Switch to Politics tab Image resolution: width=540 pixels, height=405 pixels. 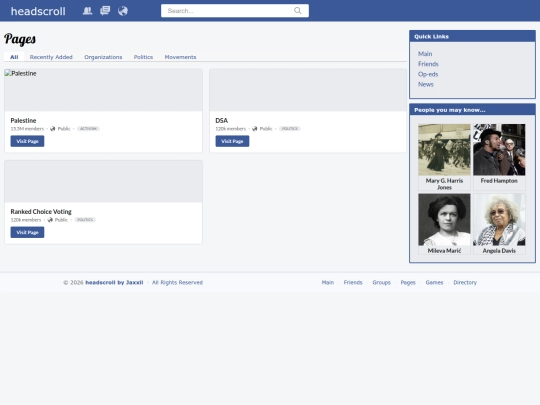point(143,57)
